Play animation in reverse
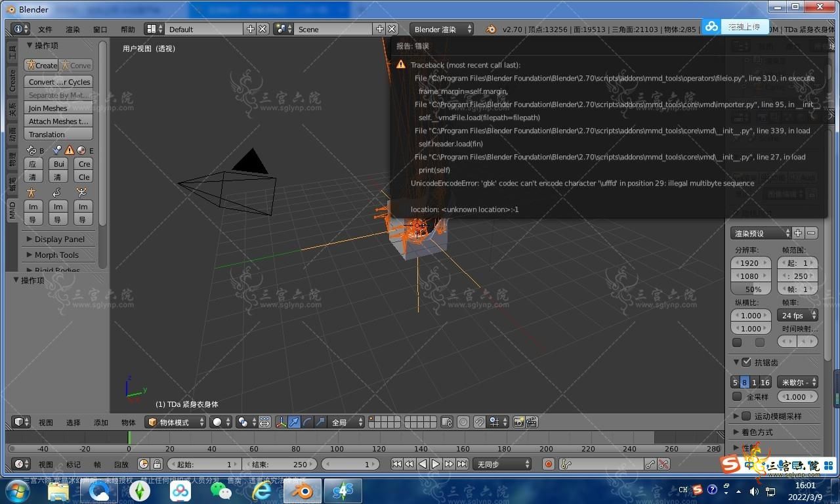Image resolution: width=840 pixels, height=504 pixels. tap(423, 464)
